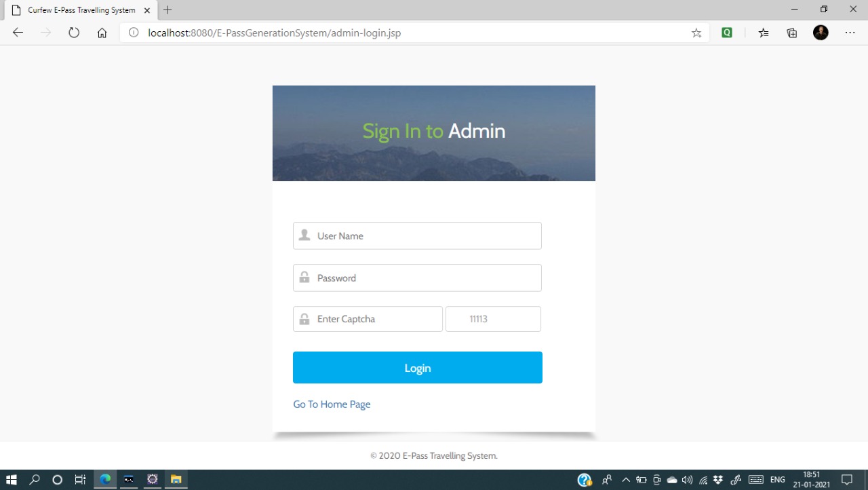This screenshot has width=868, height=490.
Task: Open the Collections icon
Action: [x=791, y=33]
